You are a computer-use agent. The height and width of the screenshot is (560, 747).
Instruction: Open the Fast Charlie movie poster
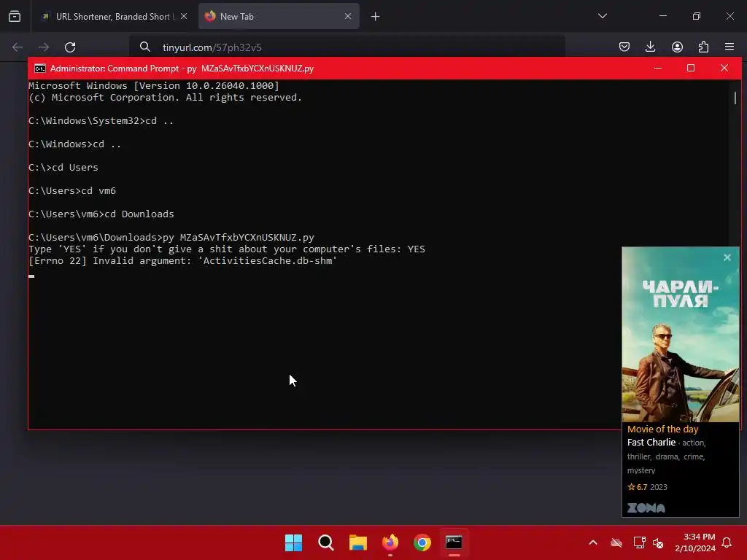point(681,334)
